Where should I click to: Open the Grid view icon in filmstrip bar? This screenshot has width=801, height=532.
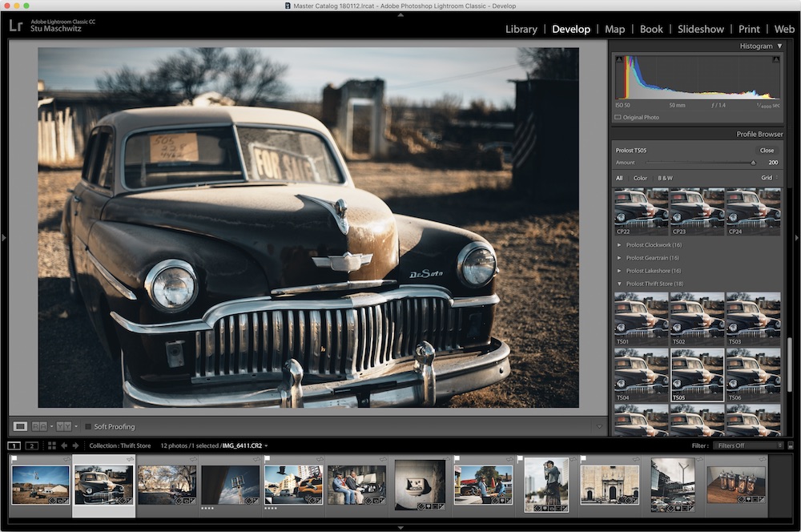pyautogui.click(x=51, y=445)
